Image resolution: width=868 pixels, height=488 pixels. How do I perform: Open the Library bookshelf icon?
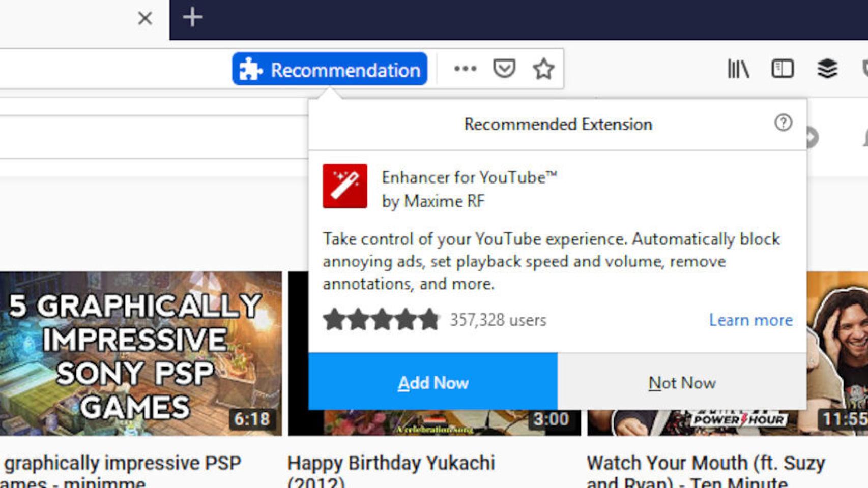[738, 69]
